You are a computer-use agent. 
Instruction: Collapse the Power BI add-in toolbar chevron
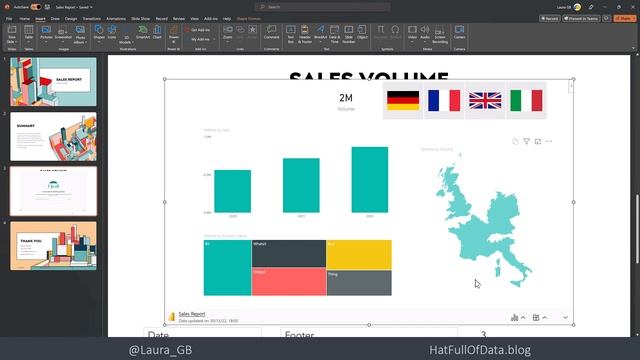[565, 318]
